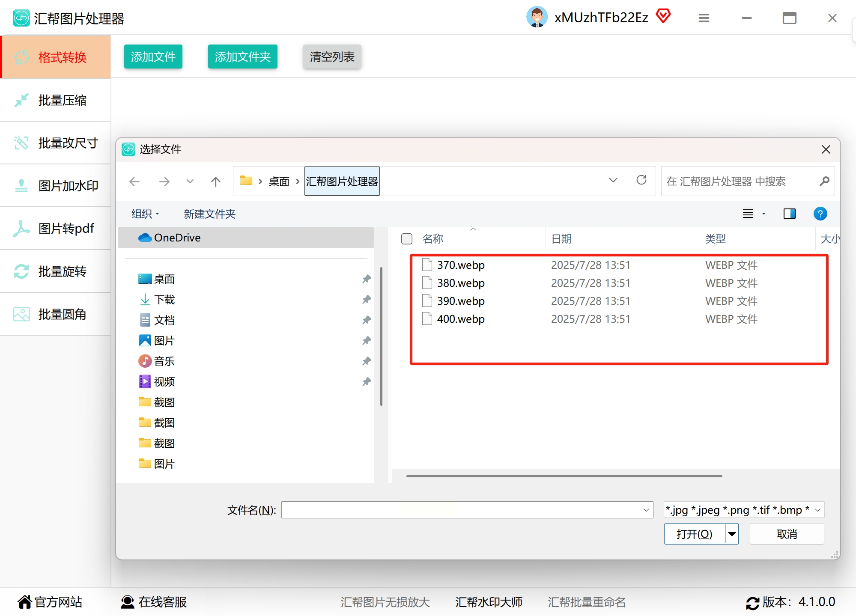Go to 图片转pdf section
Screen dimensions: 856x616
tap(56, 228)
